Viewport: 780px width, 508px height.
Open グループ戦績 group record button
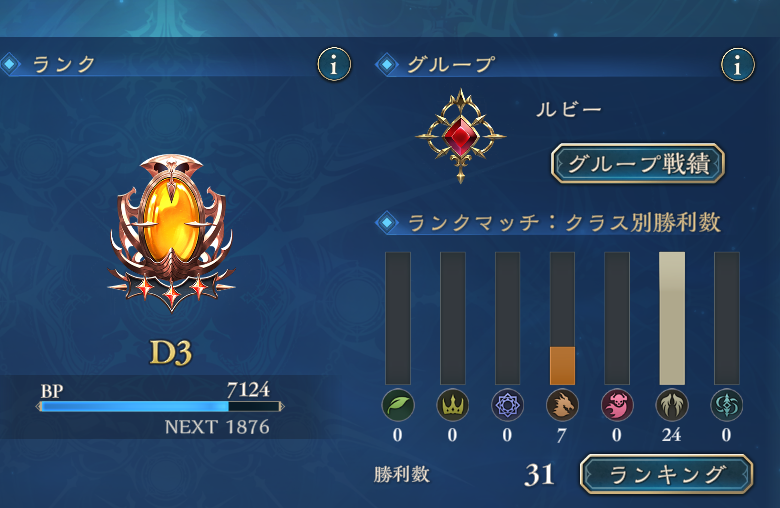tap(638, 164)
